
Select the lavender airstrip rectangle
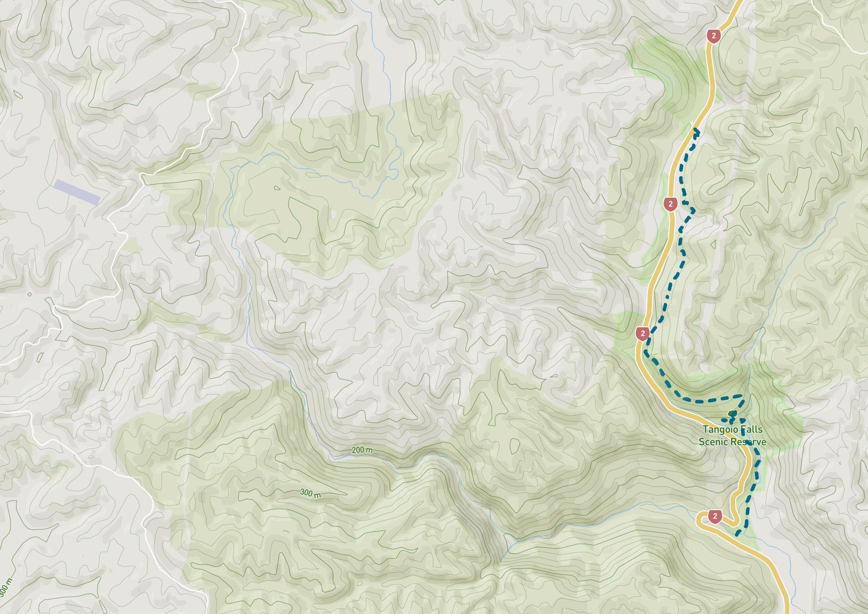[77, 192]
